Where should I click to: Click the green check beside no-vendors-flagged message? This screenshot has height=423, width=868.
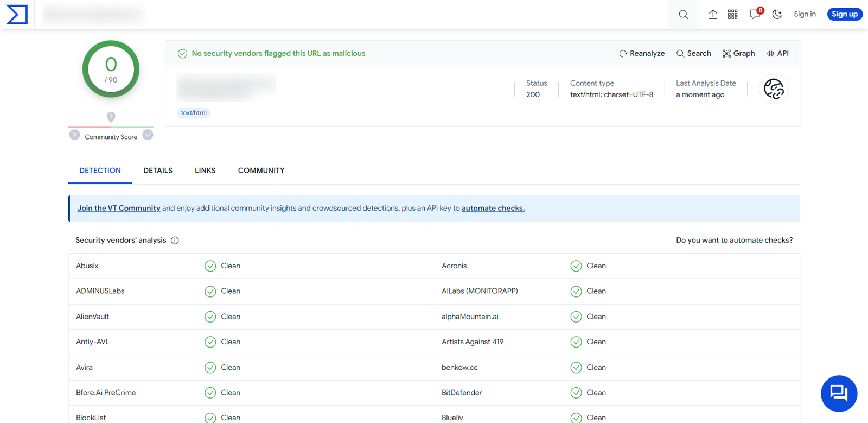click(x=182, y=53)
